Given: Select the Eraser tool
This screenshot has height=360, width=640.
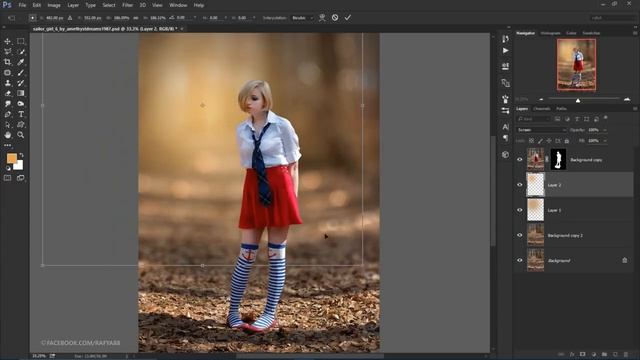Looking at the screenshot, I should click(x=7, y=93).
